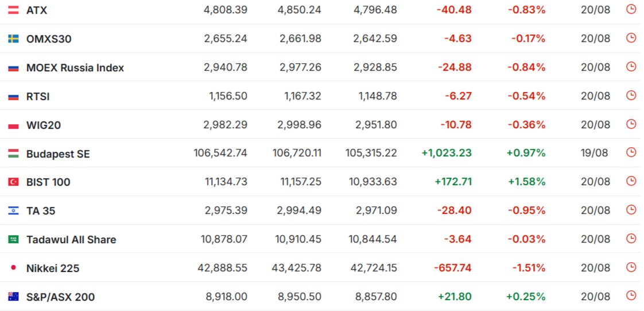The image size is (644, 311).
Task: Click the S&P/ASX 200 index name
Action: click(x=60, y=297)
